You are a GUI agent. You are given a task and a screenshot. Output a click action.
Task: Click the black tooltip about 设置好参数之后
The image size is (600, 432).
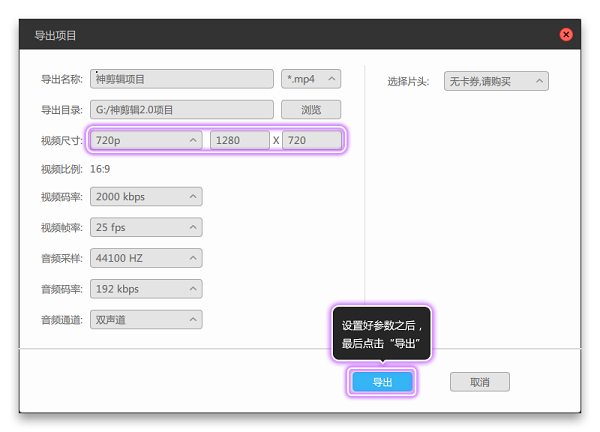point(381,334)
